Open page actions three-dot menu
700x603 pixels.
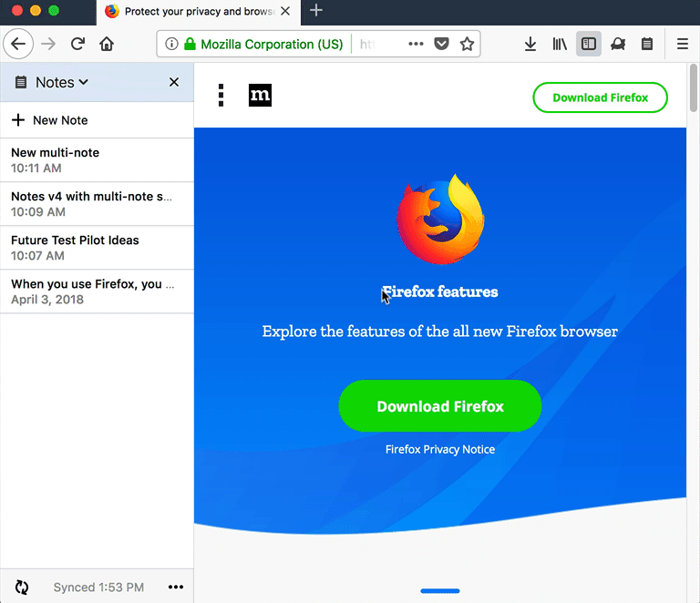click(x=416, y=44)
